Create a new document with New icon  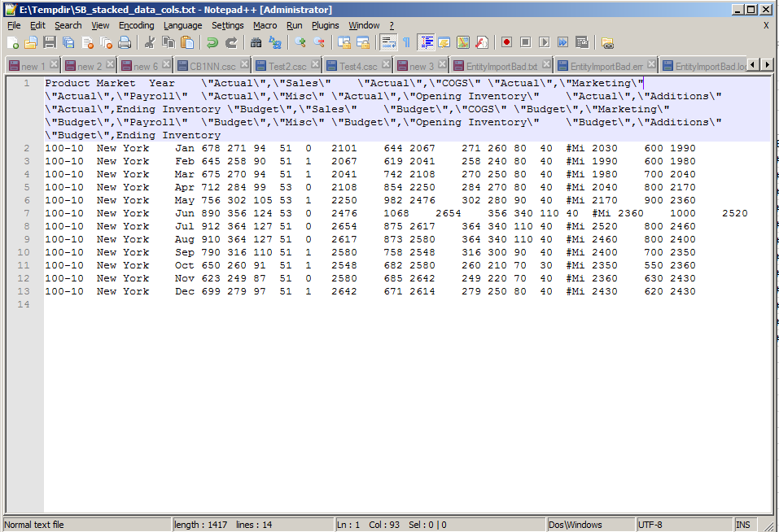[13, 43]
